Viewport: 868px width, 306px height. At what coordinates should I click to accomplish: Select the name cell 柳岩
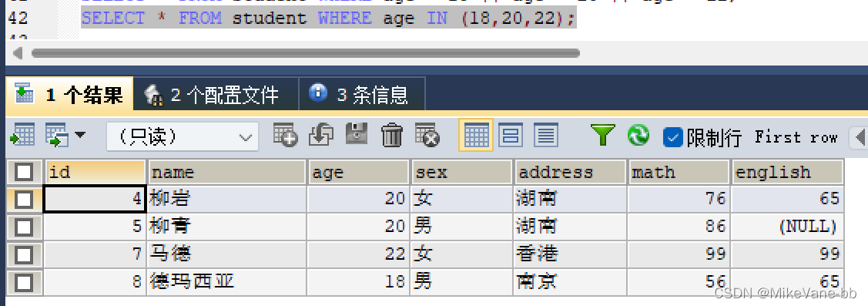click(226, 199)
